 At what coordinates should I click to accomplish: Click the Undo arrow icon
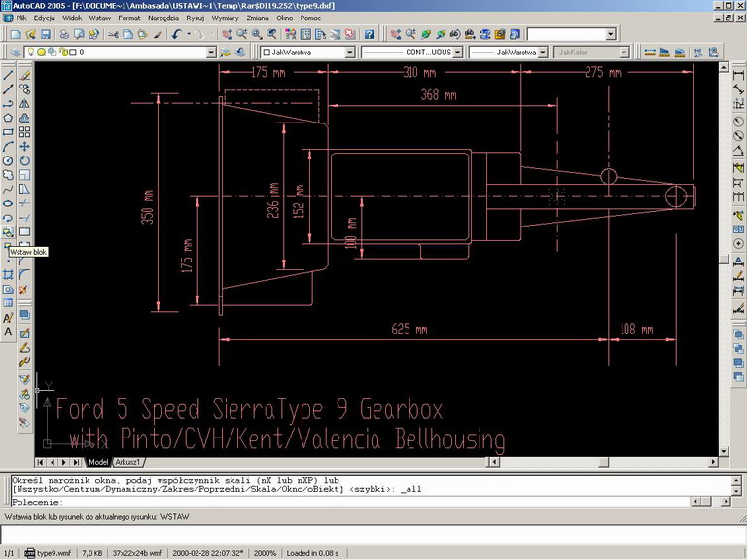(177, 34)
